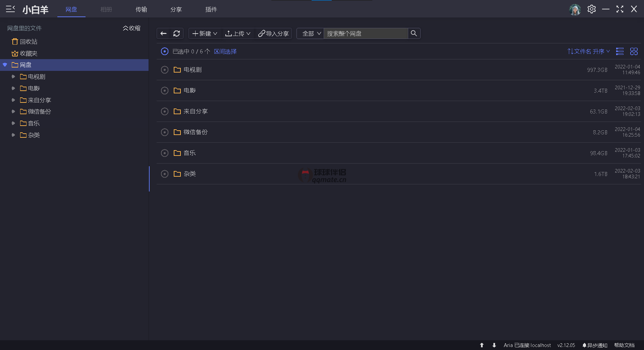This screenshot has width=644, height=350.
Task: Open settings via the gear icon
Action: (x=592, y=9)
